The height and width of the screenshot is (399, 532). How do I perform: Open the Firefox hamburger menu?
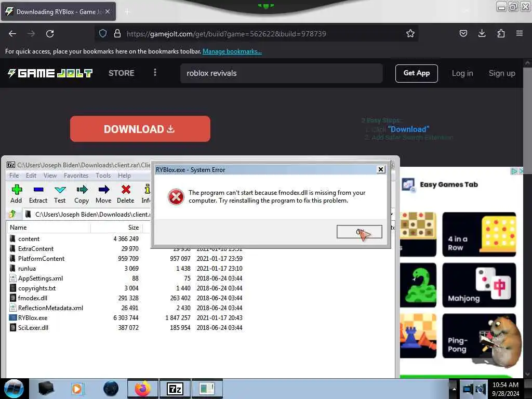(519, 33)
